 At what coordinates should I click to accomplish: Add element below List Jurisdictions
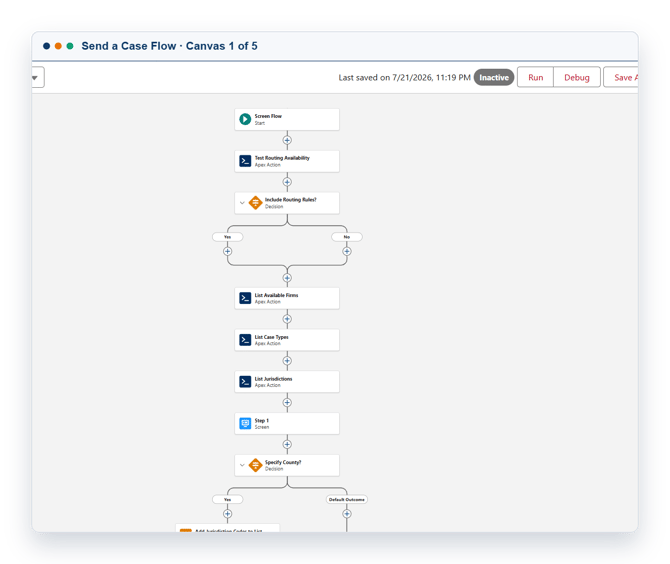pyautogui.click(x=287, y=402)
